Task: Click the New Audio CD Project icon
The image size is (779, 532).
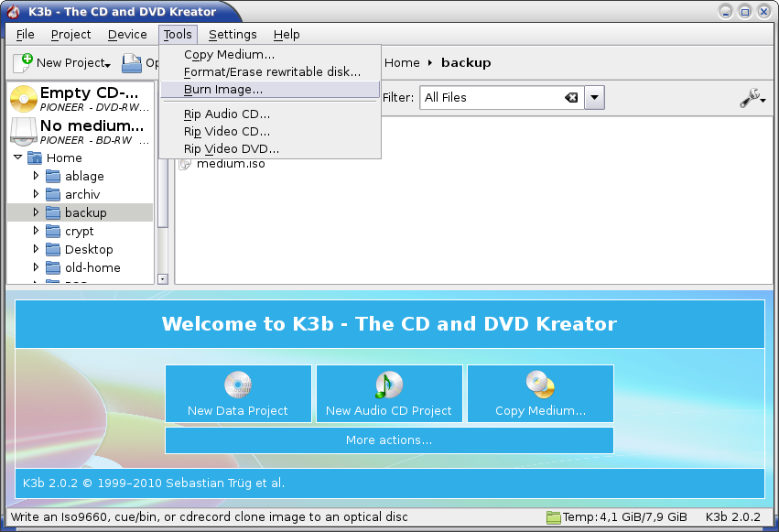Action: (389, 385)
